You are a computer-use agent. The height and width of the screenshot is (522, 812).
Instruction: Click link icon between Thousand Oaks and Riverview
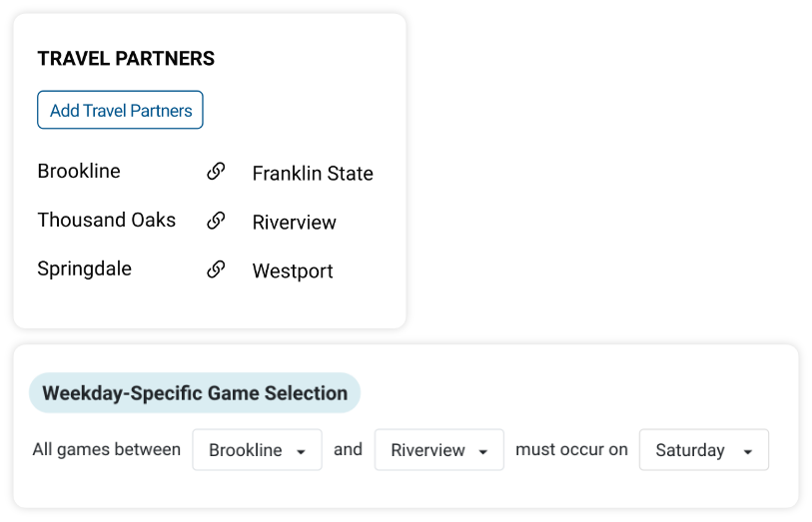(216, 221)
